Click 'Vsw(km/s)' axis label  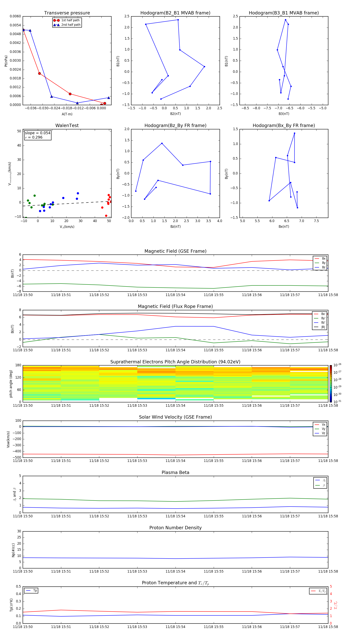pyautogui.click(x=8, y=439)
